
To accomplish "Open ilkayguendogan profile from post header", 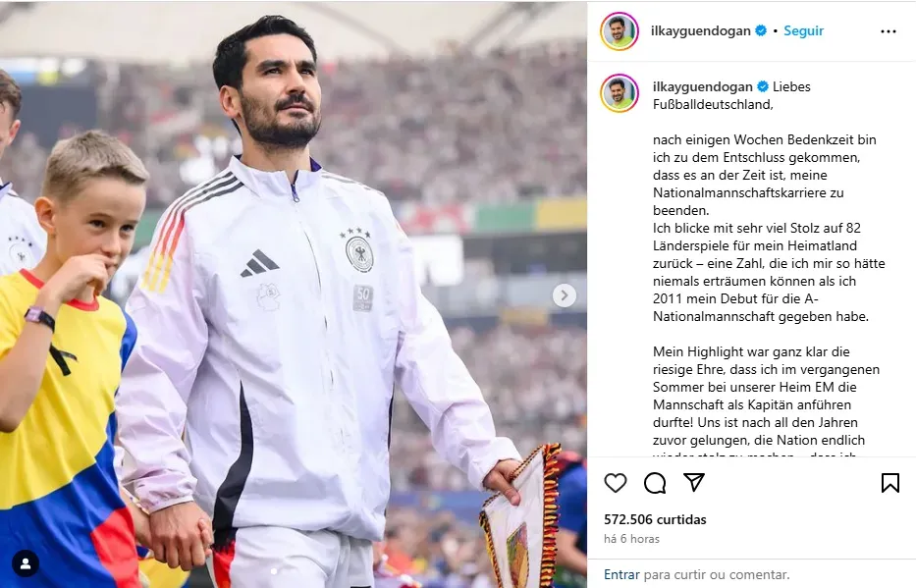I will click(x=700, y=31).
